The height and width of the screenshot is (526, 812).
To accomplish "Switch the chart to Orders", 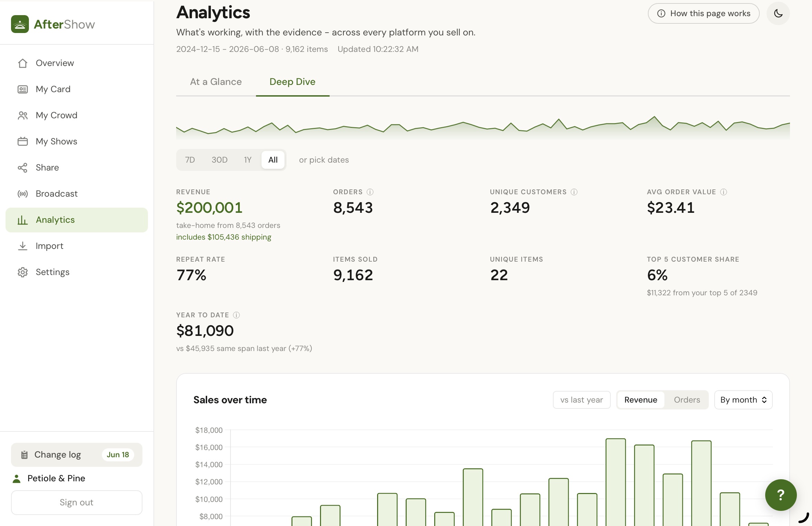I will pyautogui.click(x=687, y=400).
